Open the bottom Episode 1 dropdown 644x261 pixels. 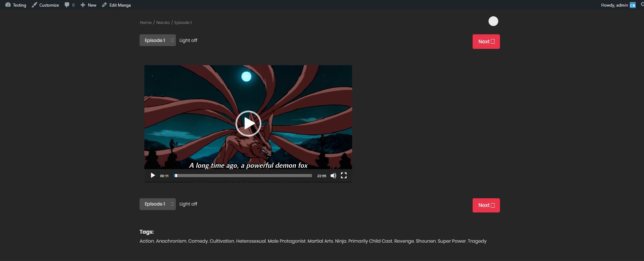point(158,204)
